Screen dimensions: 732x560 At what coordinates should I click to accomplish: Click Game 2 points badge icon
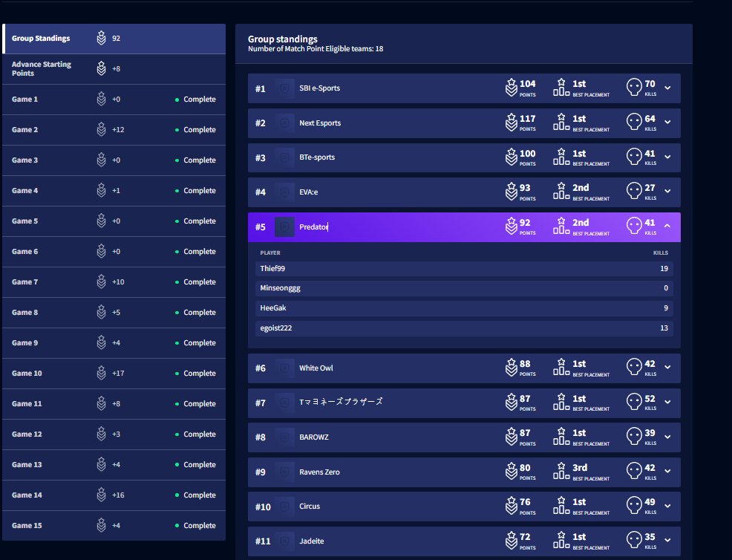pyautogui.click(x=101, y=129)
